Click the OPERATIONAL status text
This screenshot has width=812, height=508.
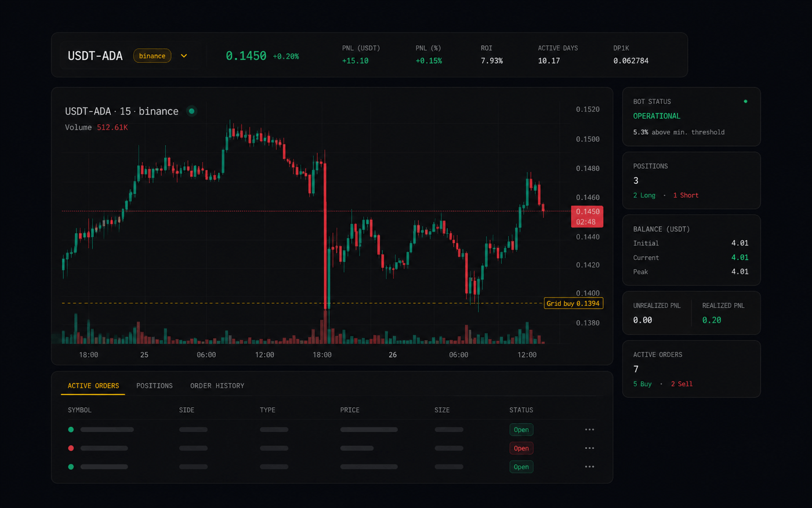tap(657, 116)
